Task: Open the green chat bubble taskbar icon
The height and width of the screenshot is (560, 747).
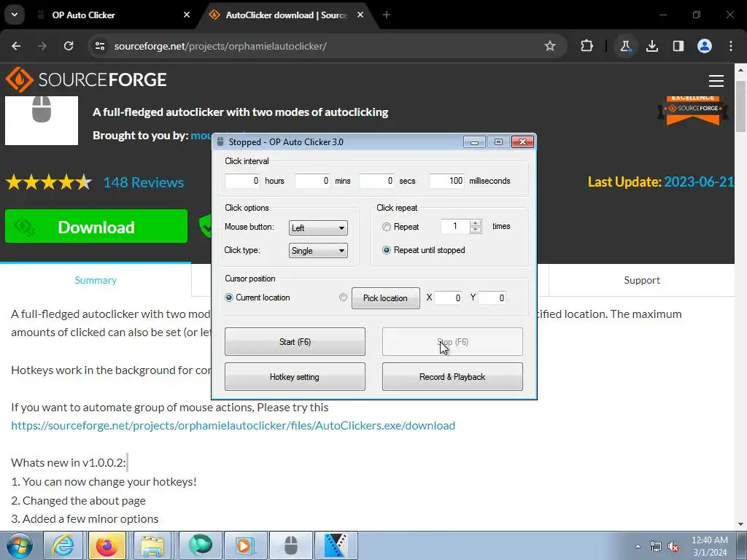Action: click(x=200, y=545)
